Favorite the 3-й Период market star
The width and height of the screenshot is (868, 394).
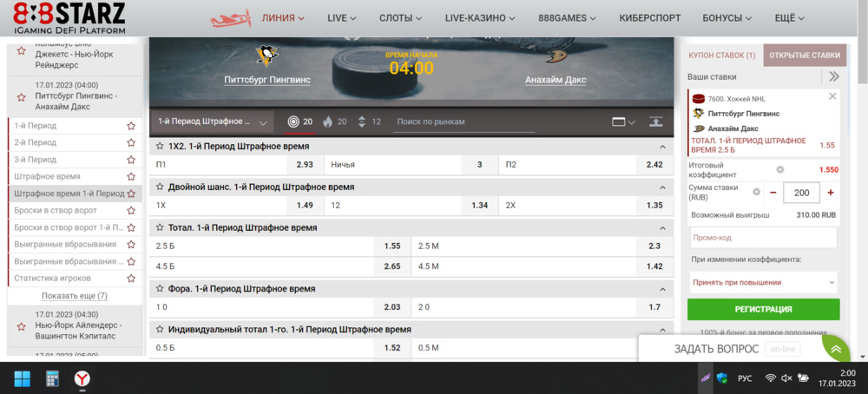pyautogui.click(x=131, y=160)
